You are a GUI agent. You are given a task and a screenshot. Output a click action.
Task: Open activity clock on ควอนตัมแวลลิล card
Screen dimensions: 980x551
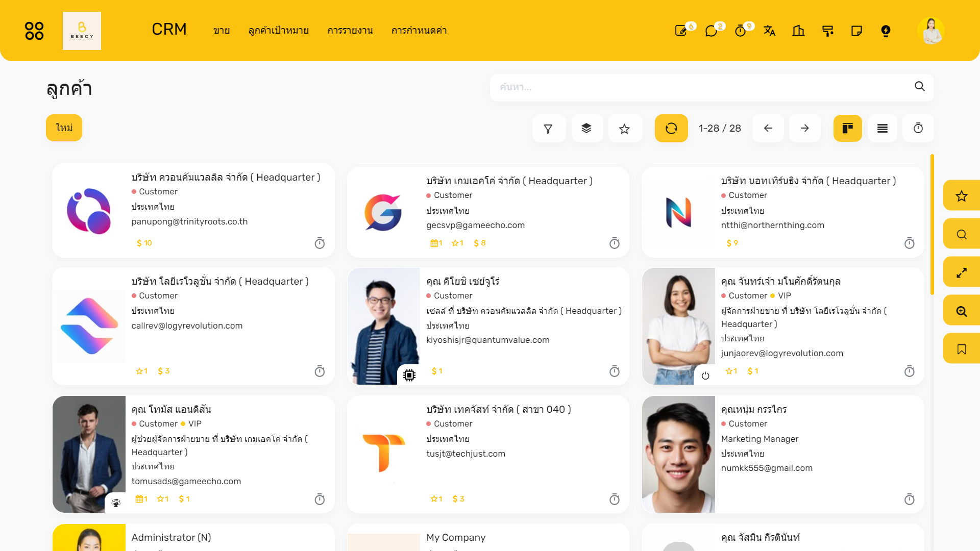[320, 243]
